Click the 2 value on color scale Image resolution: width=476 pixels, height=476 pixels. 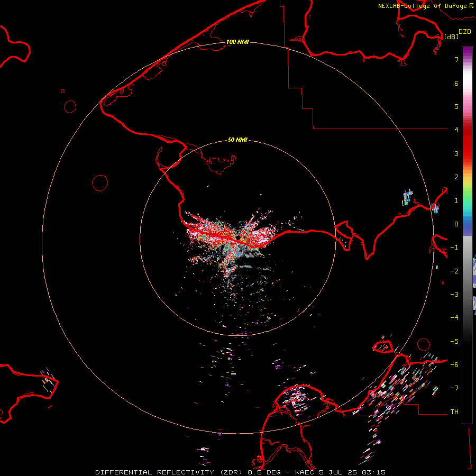[x=456, y=177]
